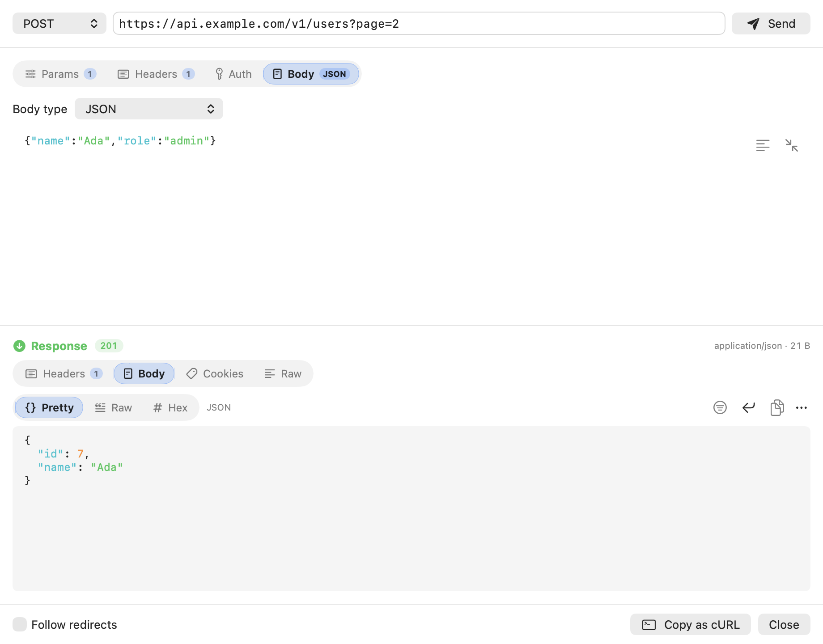Copy response body with clipboard icon

(x=777, y=407)
